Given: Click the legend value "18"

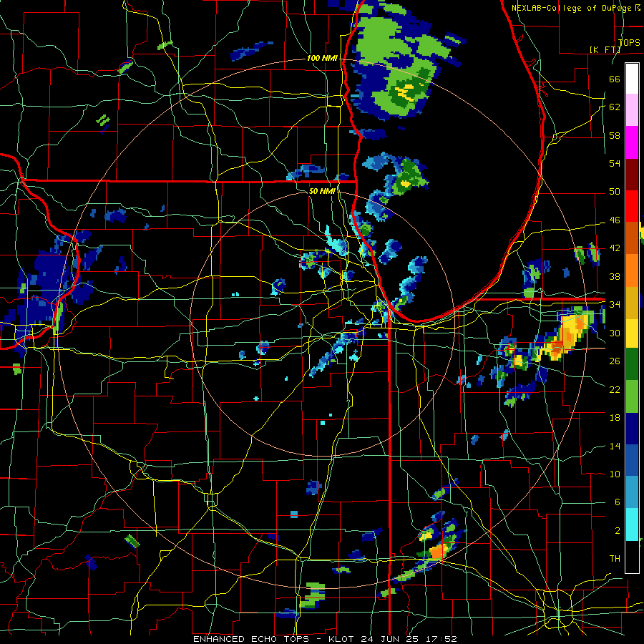Looking at the screenshot, I should (615, 418).
